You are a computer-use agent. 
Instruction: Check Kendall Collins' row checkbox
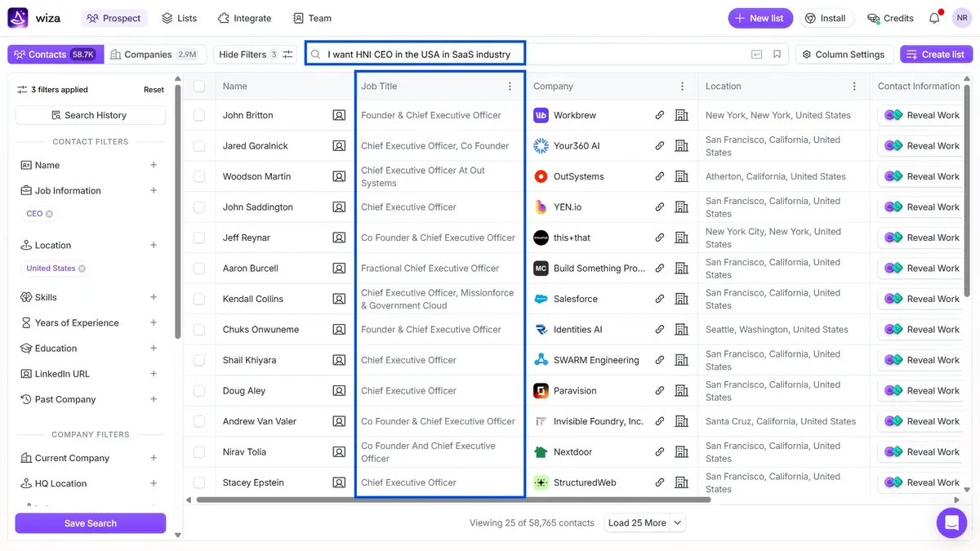[x=199, y=300]
